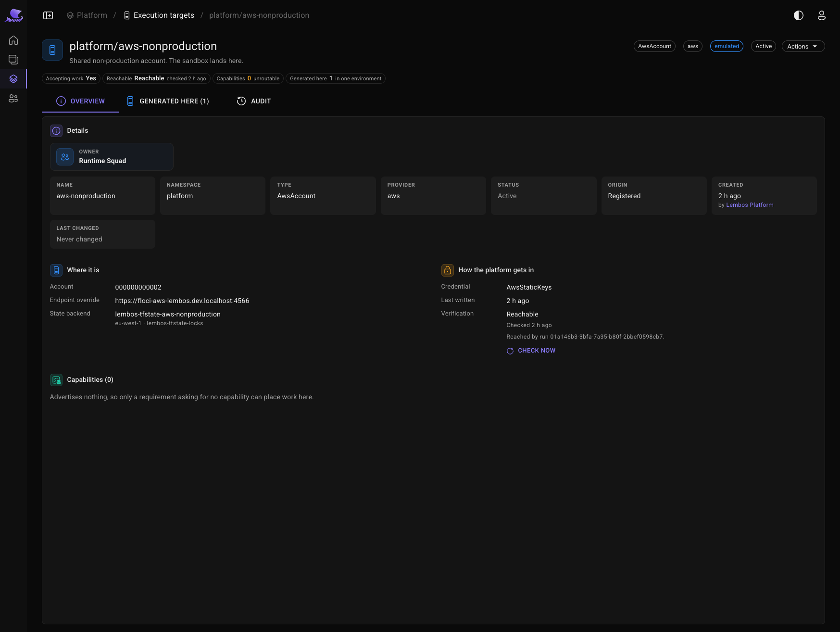The width and height of the screenshot is (840, 632).
Task: Open the Lembos Platform creator link
Action: click(750, 205)
